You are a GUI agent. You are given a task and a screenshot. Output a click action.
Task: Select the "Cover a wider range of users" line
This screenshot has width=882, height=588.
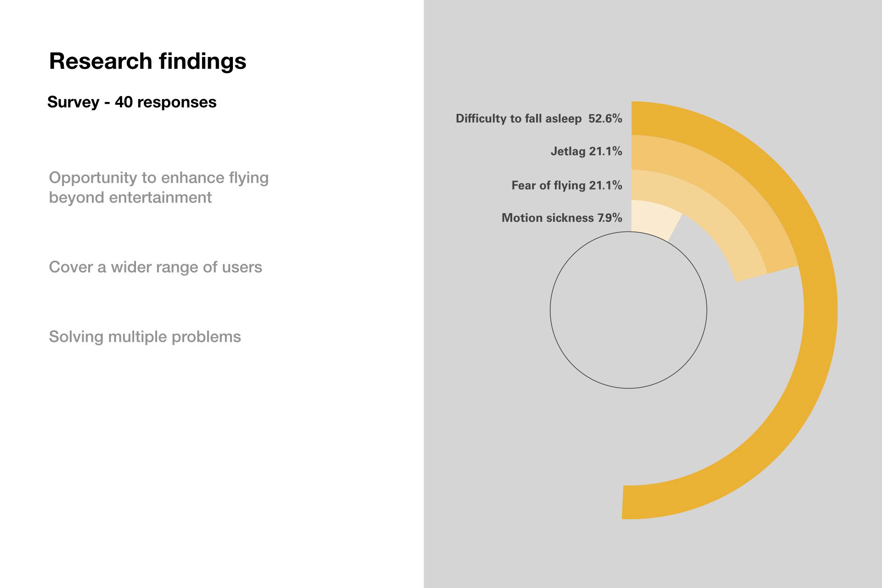tap(155, 267)
